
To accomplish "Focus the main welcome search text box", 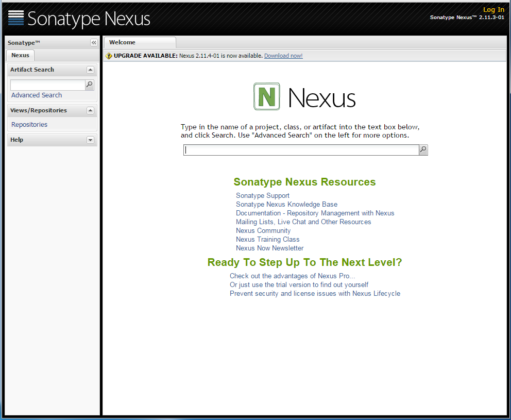I will click(301, 150).
